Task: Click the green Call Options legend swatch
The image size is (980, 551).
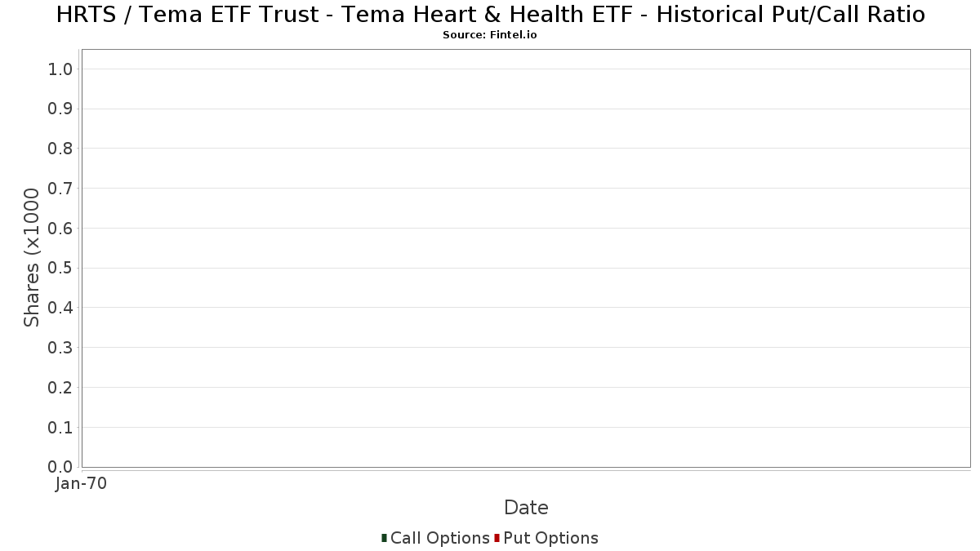Action: pos(384,538)
